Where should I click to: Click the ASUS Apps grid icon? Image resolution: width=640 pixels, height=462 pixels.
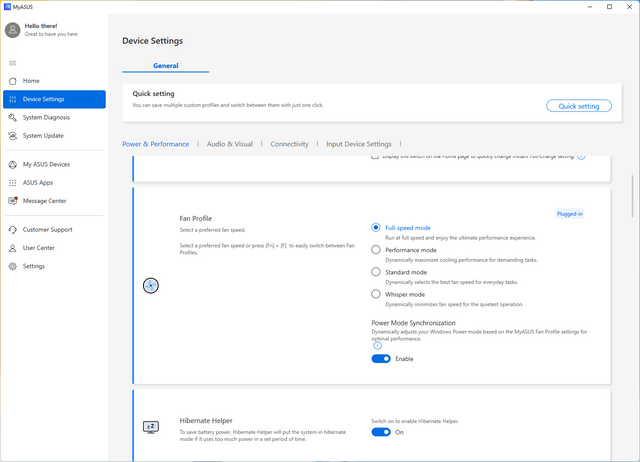coord(13,183)
